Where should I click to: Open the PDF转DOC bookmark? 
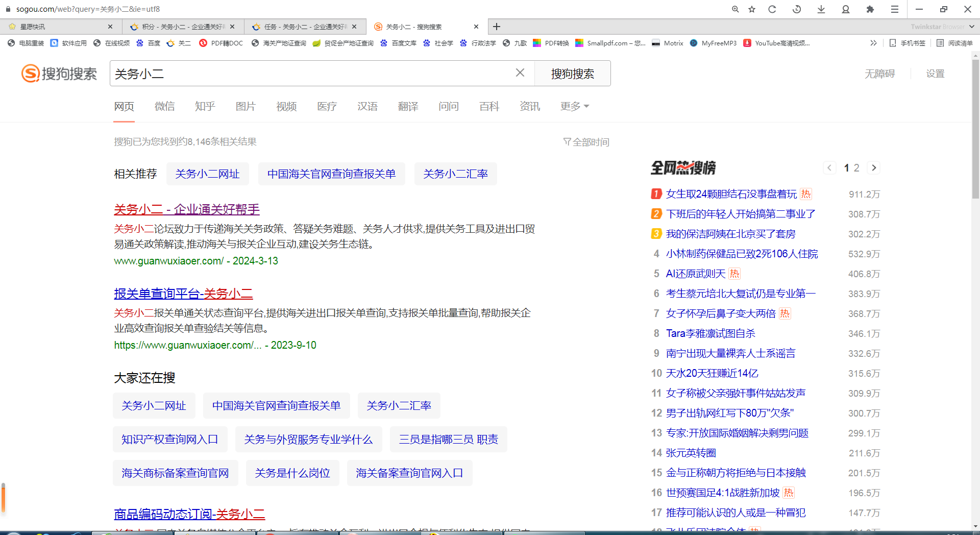point(221,43)
